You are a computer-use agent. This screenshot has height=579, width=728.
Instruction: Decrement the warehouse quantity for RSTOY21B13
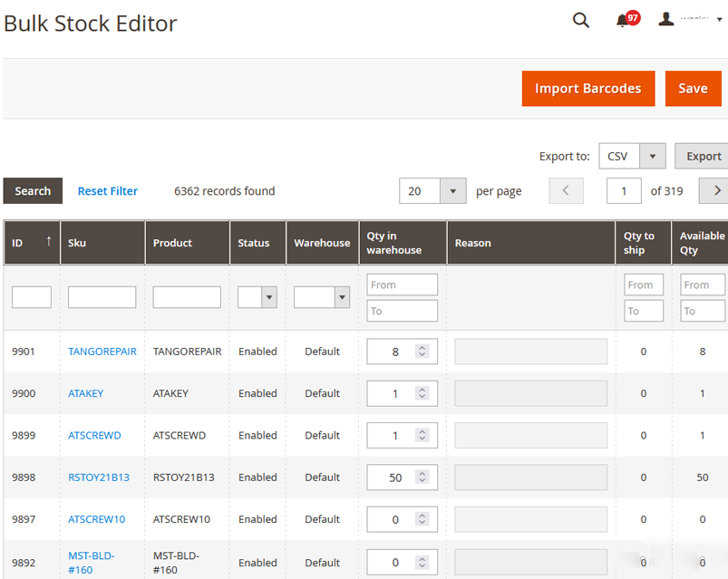click(422, 481)
